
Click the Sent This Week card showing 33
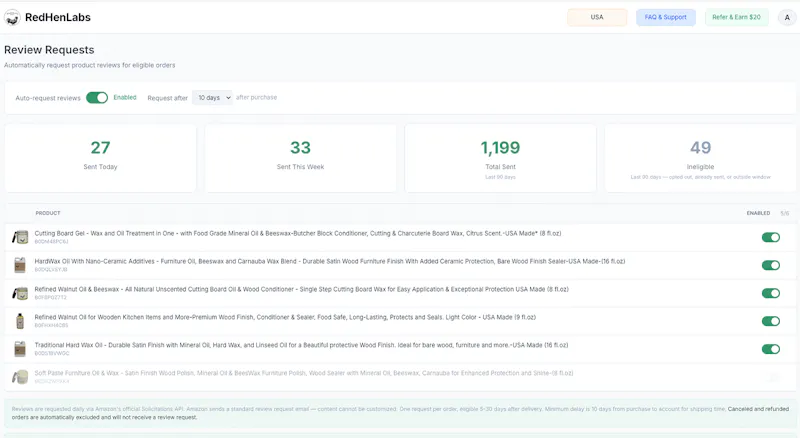[x=301, y=158]
